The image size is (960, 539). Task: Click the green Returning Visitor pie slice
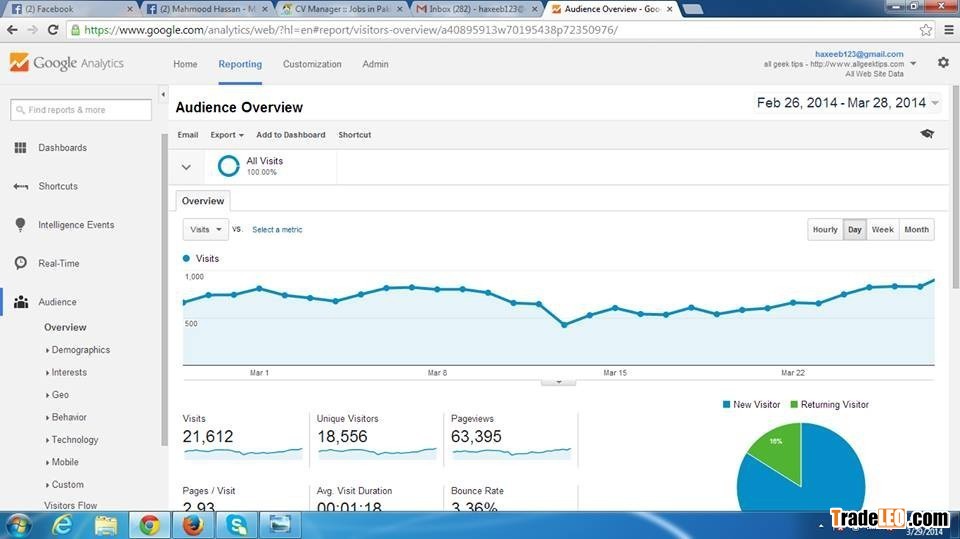coord(781,451)
